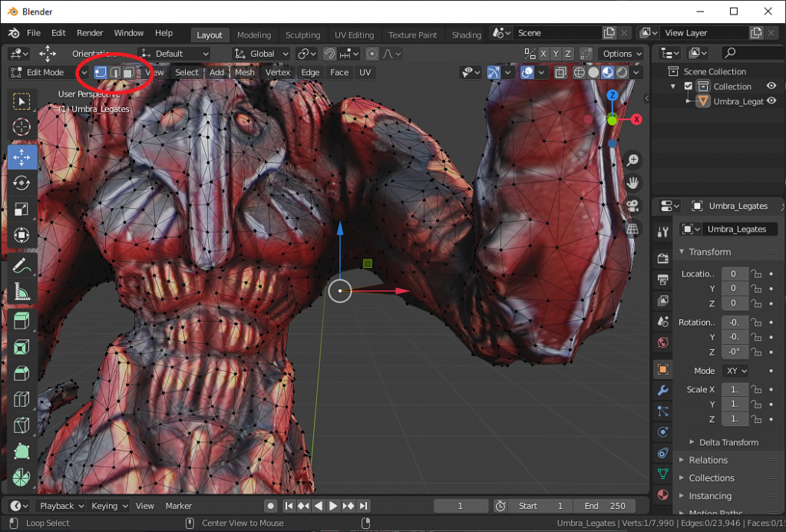Switch to face select mode

click(x=127, y=71)
